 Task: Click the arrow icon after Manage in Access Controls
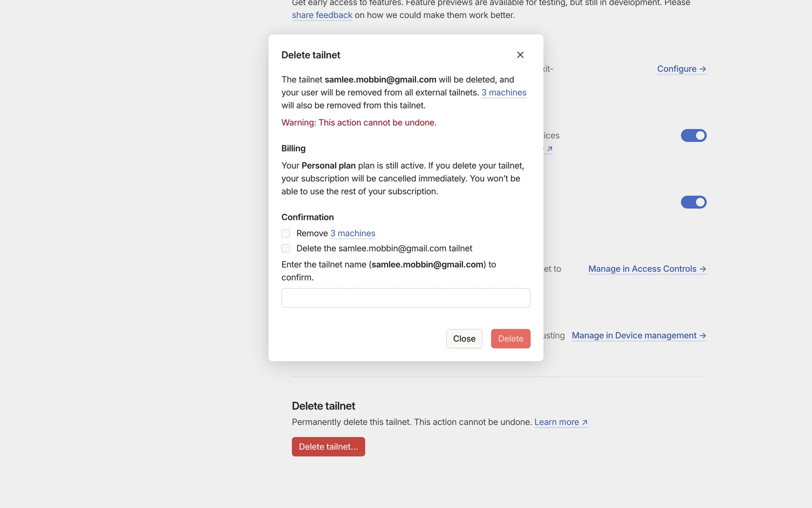pos(702,269)
